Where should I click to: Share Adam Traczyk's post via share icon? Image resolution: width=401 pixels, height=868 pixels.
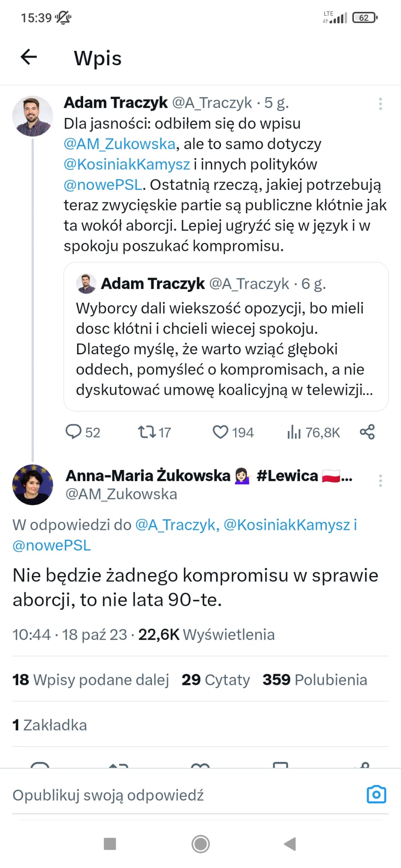click(367, 432)
